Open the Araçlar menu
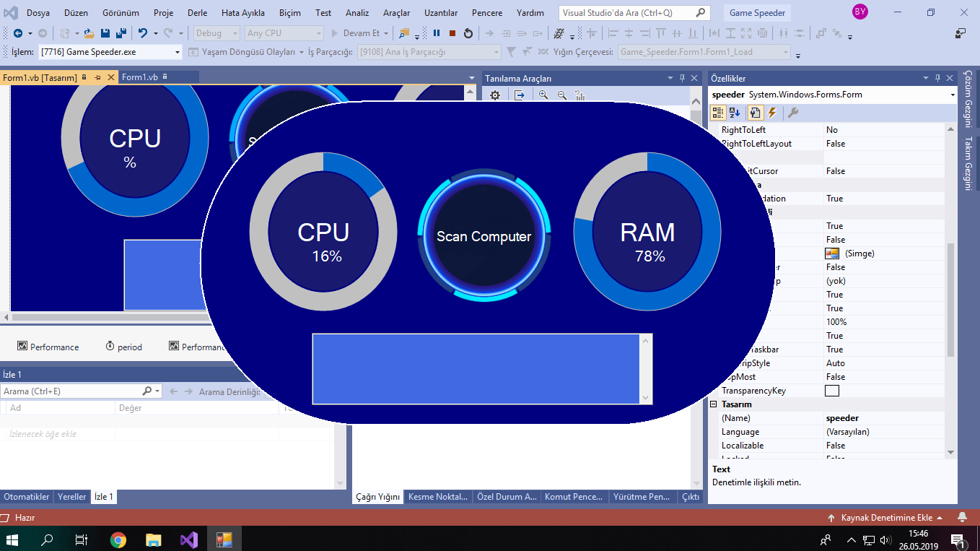 point(396,13)
